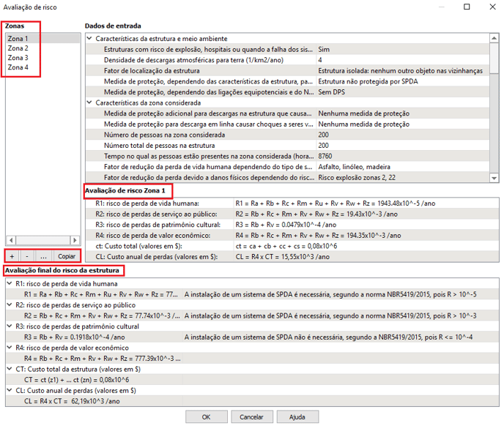
Task: Collapse the Características da estrutura e meio ambiente section
Action: coord(90,38)
